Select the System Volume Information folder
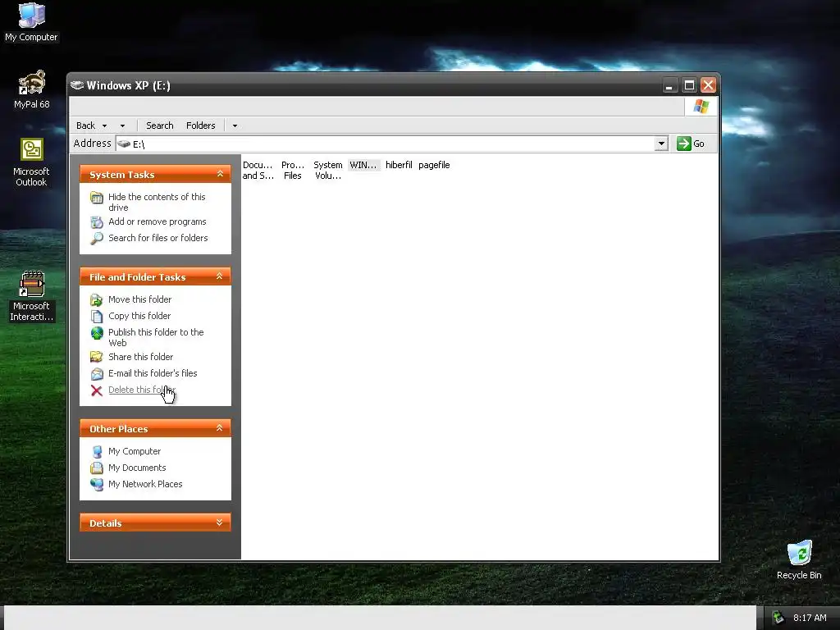Viewport: 840px width, 630px height. click(328, 171)
